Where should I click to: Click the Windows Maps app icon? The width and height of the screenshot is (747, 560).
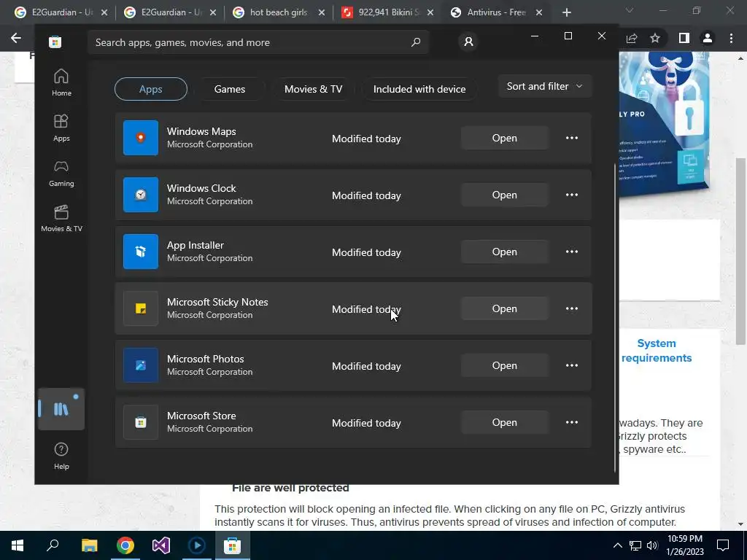click(x=141, y=138)
